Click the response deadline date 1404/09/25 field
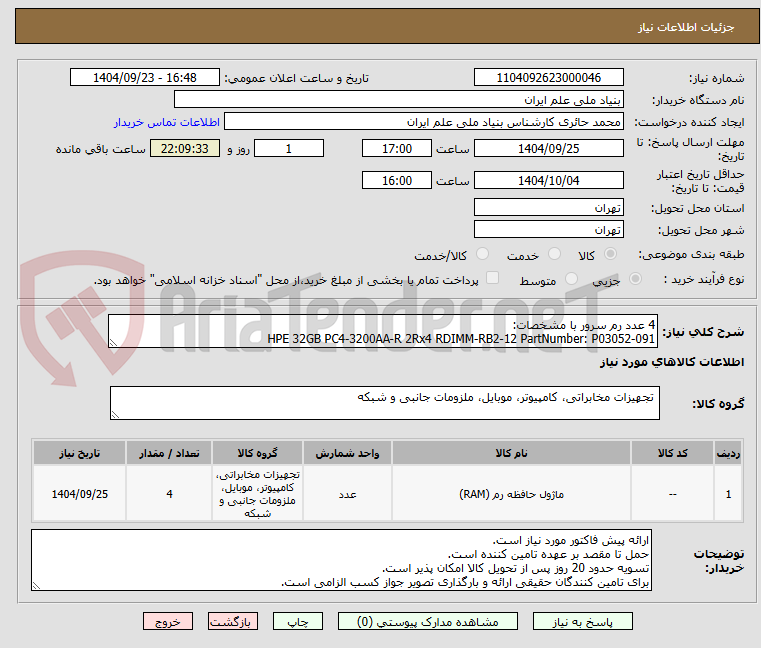The image size is (761, 648). point(548,149)
